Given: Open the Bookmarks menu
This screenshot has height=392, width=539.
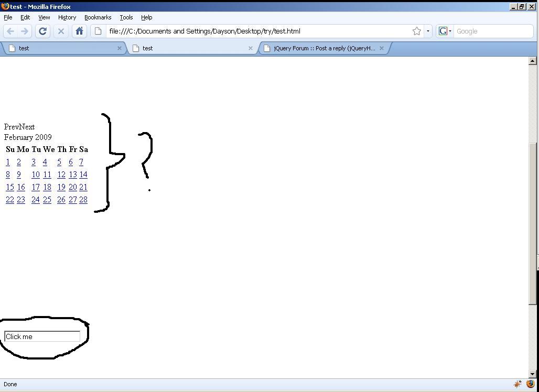Looking at the screenshot, I should (98, 17).
